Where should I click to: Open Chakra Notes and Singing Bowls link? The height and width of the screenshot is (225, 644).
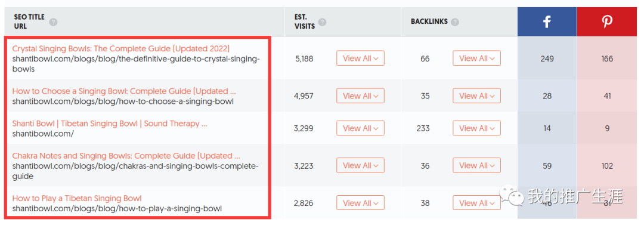point(126,156)
